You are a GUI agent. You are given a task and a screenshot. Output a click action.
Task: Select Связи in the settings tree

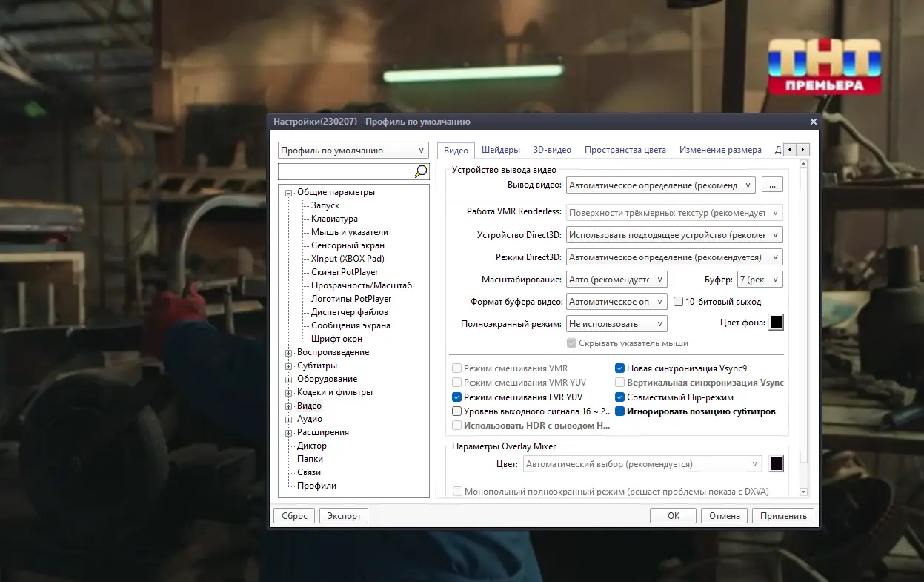[x=309, y=472]
